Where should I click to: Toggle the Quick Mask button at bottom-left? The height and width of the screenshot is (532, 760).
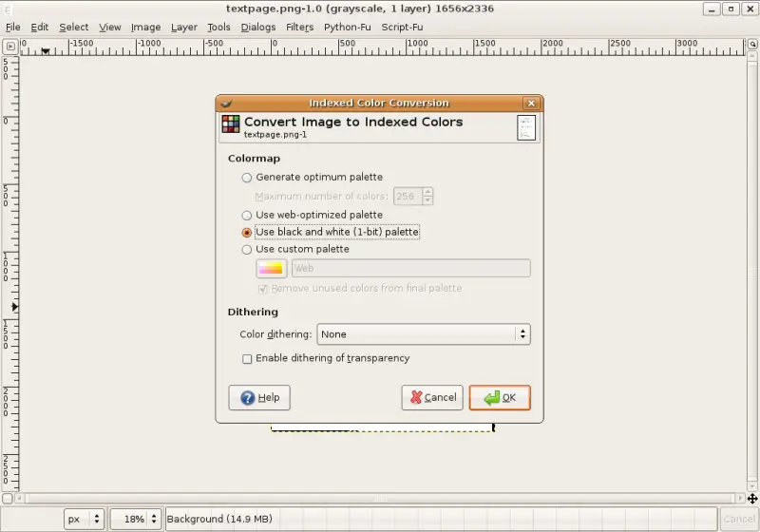8,499
